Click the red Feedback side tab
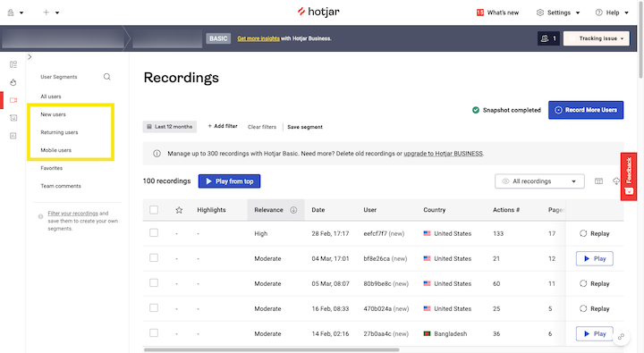The height and width of the screenshot is (353, 644). 629,177
